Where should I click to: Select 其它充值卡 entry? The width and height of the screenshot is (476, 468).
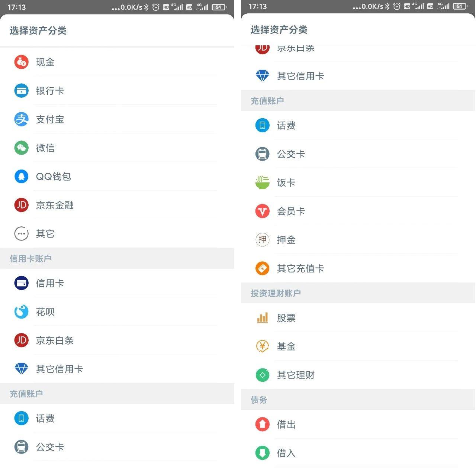coord(358,268)
